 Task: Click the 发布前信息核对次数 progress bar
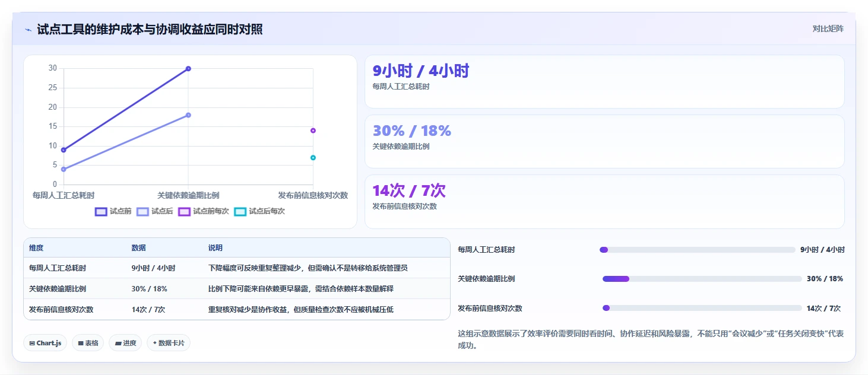click(x=702, y=308)
